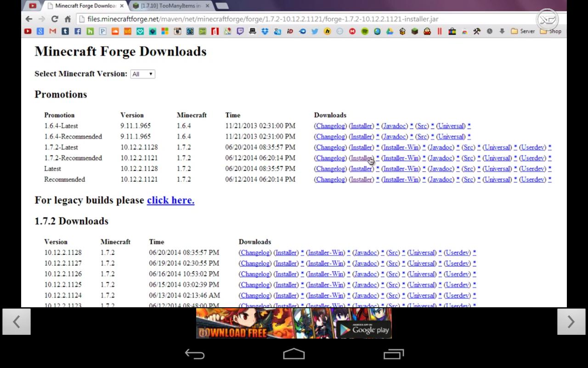Reload the page with the refresh icon
The height and width of the screenshot is (368, 588).
tap(55, 19)
